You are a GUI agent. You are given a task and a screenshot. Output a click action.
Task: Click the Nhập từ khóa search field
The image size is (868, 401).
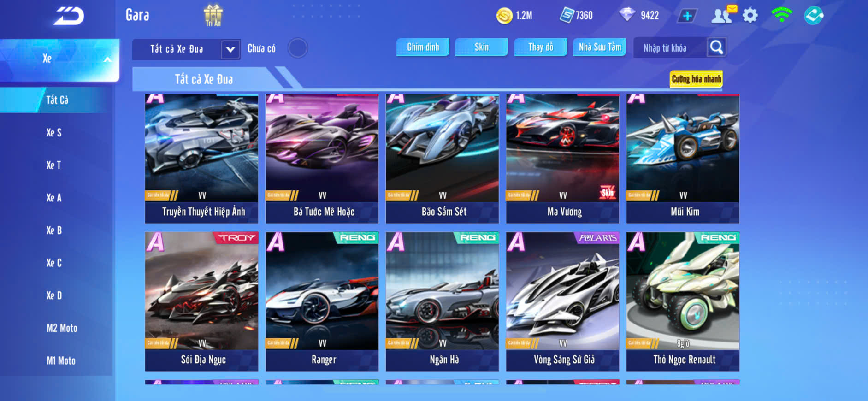(669, 47)
